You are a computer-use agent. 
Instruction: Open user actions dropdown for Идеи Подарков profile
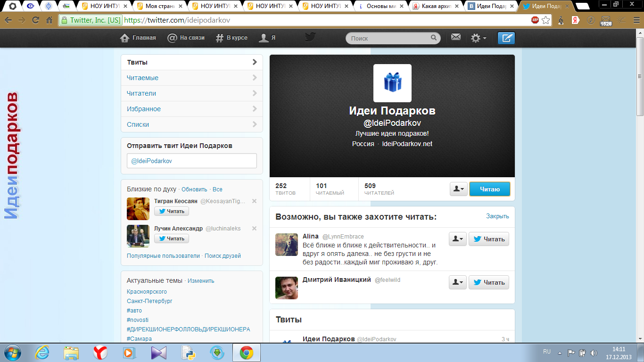tap(458, 189)
